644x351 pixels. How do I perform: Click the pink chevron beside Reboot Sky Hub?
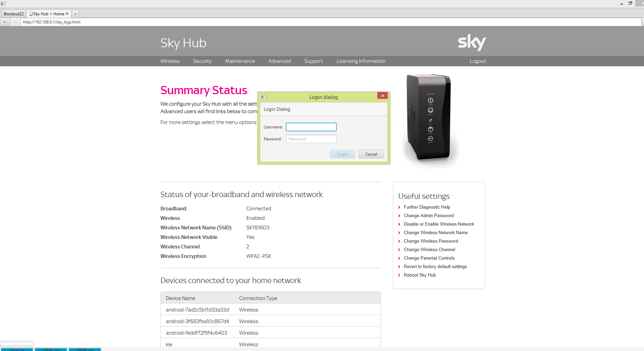click(x=399, y=275)
